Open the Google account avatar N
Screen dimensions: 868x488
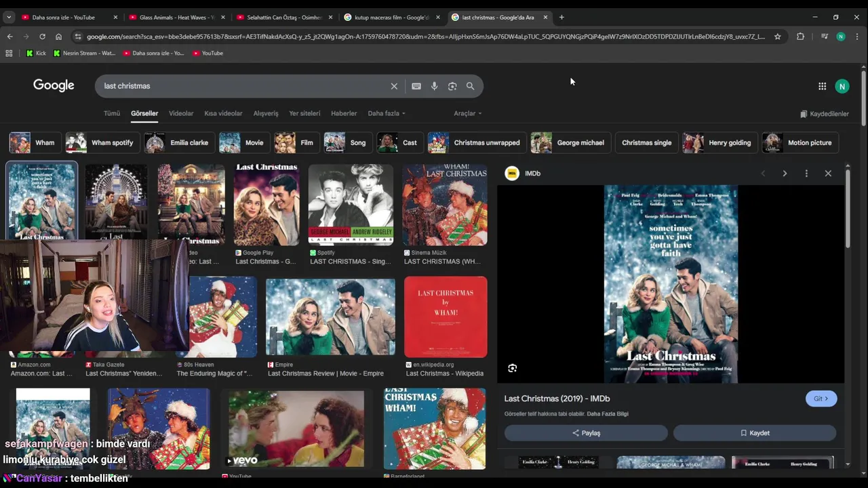[x=842, y=86]
